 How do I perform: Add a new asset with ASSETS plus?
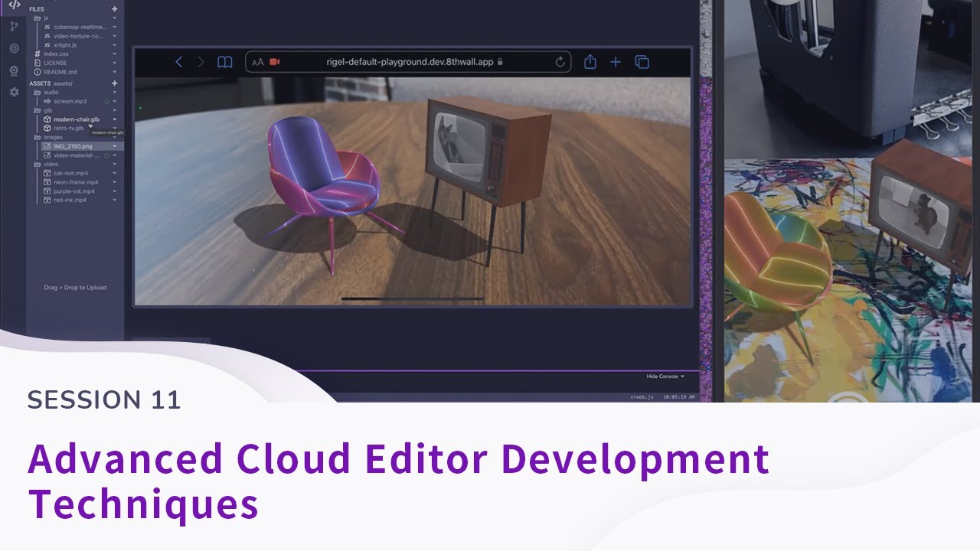(x=115, y=83)
